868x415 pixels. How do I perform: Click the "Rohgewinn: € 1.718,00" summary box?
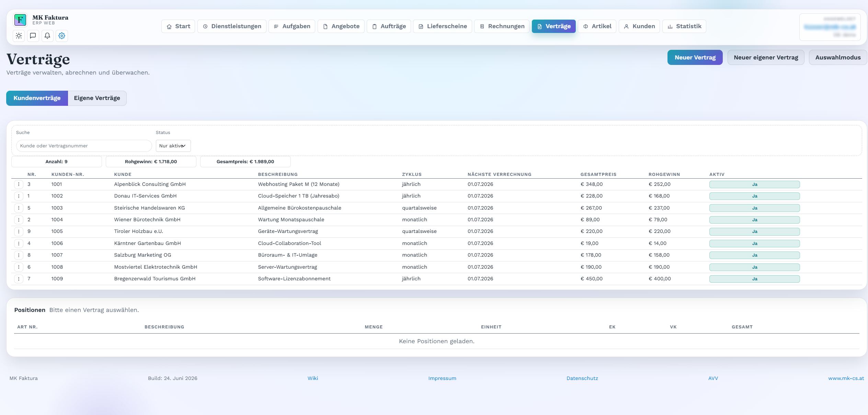(151, 162)
